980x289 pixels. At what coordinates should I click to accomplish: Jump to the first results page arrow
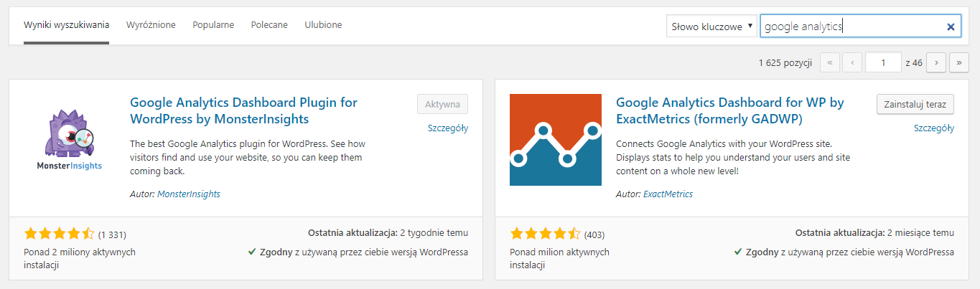pos(829,62)
